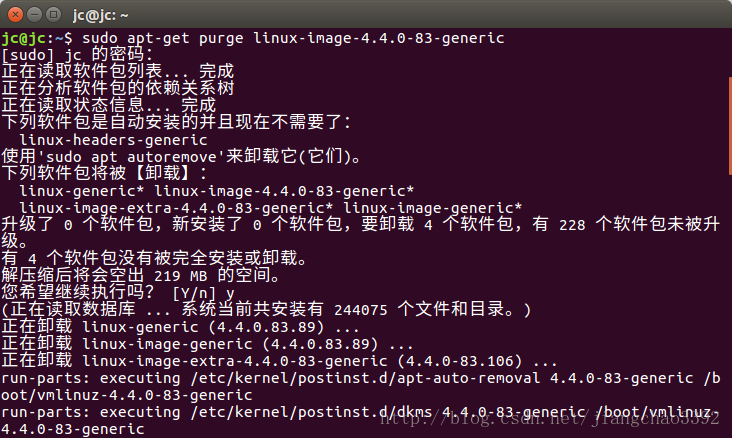The width and height of the screenshot is (732, 438).
Task: Click the [Y/n] confirmation prompt
Action: click(194, 293)
